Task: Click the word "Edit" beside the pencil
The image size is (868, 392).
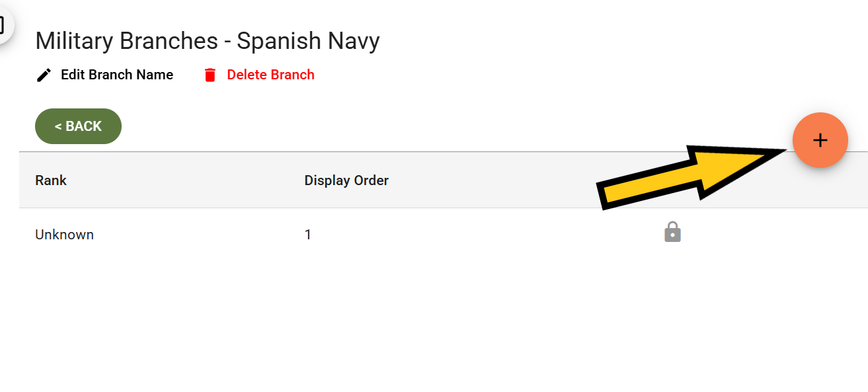Action: (x=73, y=75)
